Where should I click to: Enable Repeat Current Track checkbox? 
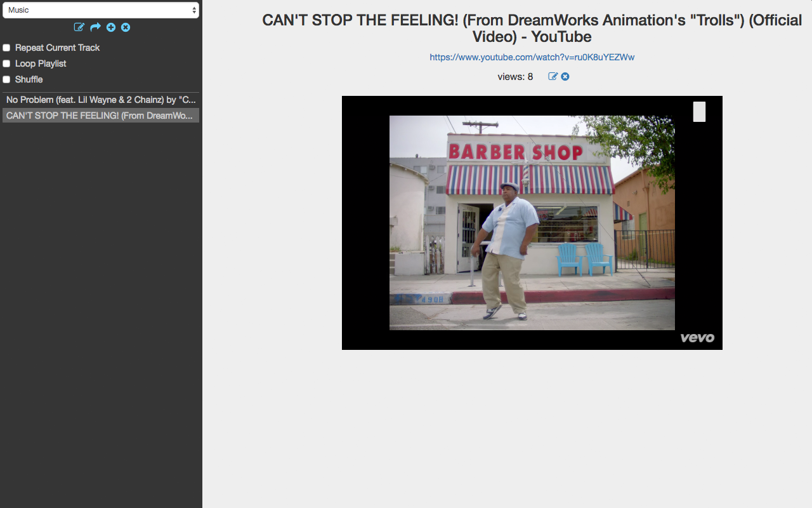coord(6,48)
